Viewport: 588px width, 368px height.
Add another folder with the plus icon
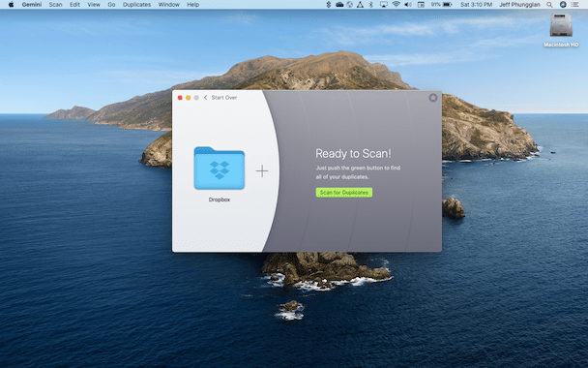pos(262,171)
